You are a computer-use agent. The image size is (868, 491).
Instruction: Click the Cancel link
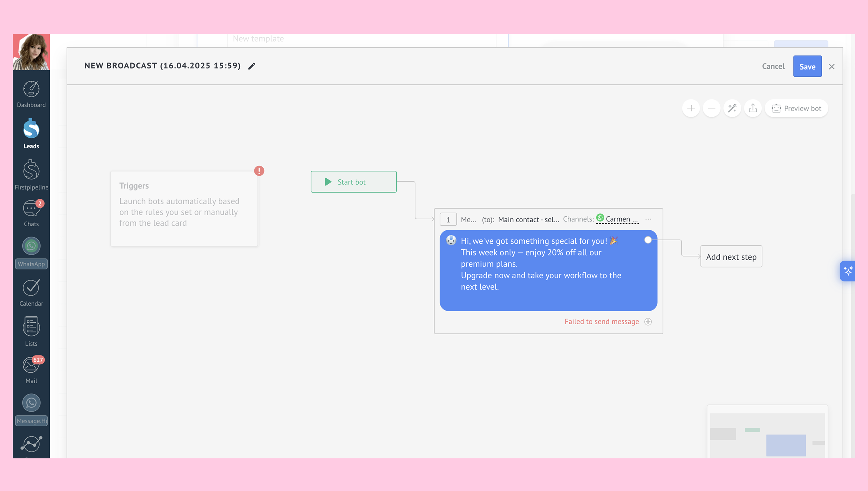[773, 66]
